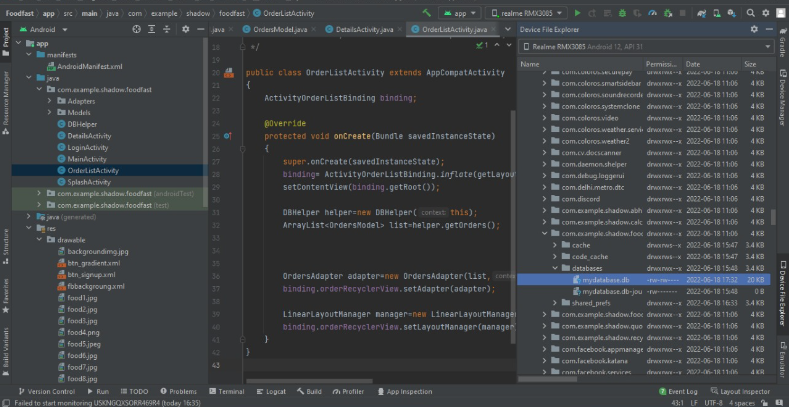Click the Make Project hammer icon
The image size is (789, 408).
427,13
